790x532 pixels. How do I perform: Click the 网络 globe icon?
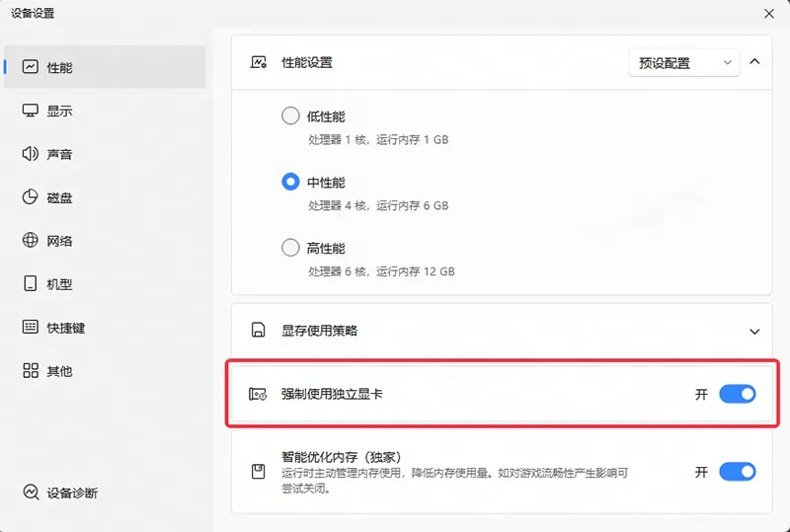click(31, 241)
